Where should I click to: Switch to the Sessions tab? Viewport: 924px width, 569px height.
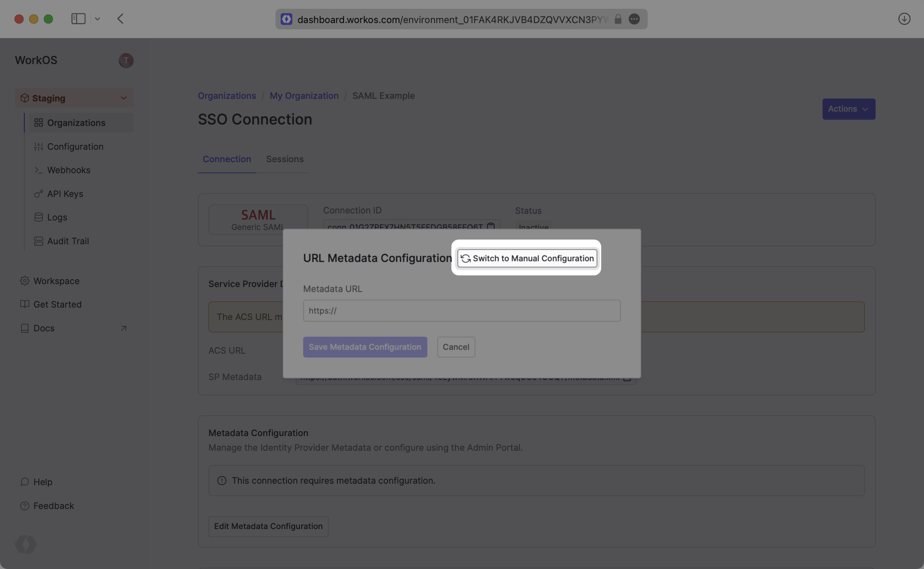click(285, 159)
